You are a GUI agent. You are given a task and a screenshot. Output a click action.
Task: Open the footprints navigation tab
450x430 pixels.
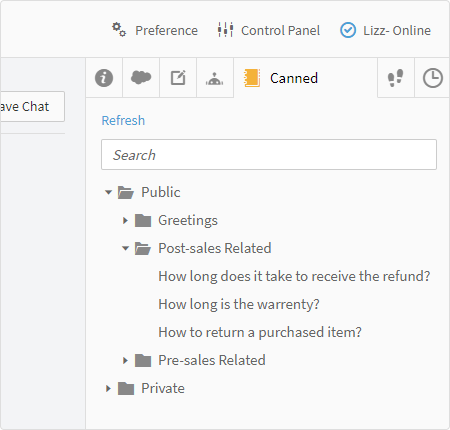[x=396, y=78]
